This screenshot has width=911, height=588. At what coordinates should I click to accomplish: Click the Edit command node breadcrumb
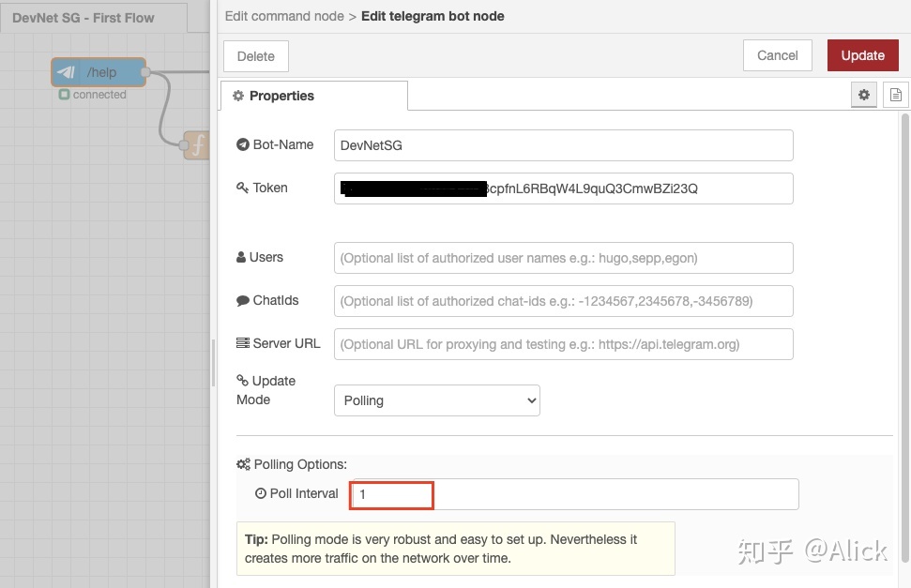point(284,16)
